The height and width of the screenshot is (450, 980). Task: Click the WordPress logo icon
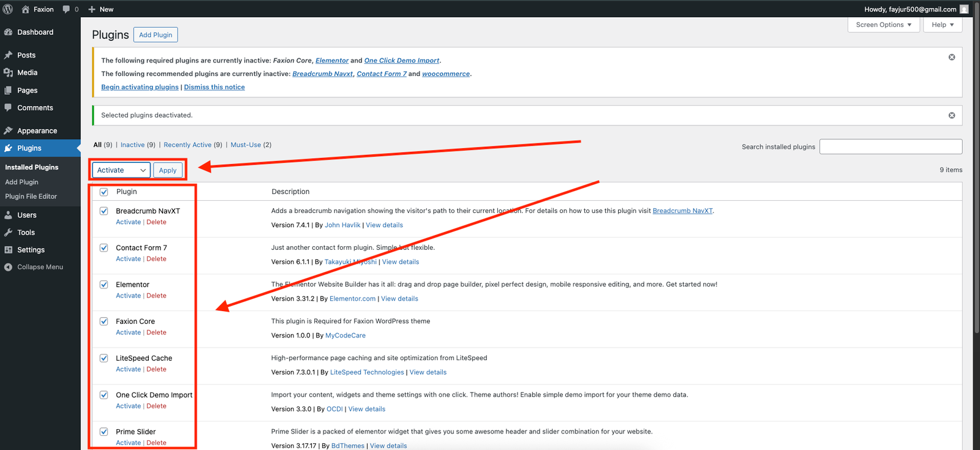pos(8,9)
